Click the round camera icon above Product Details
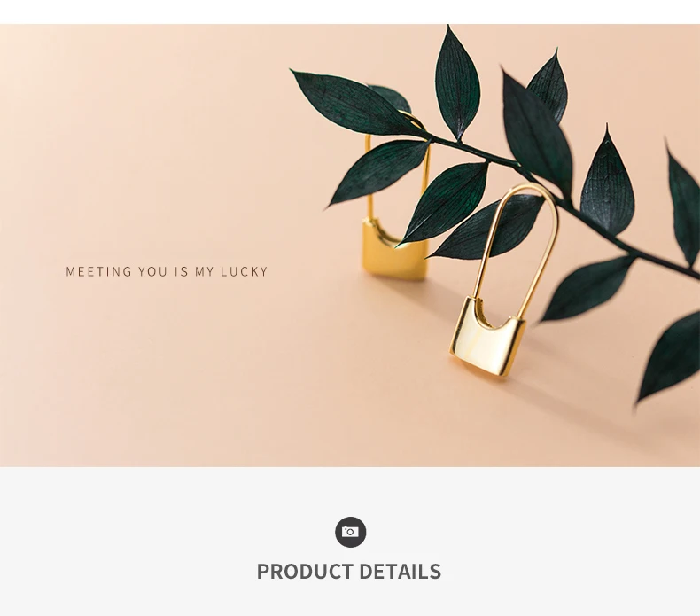Image resolution: width=700 pixels, height=616 pixels. (351, 532)
